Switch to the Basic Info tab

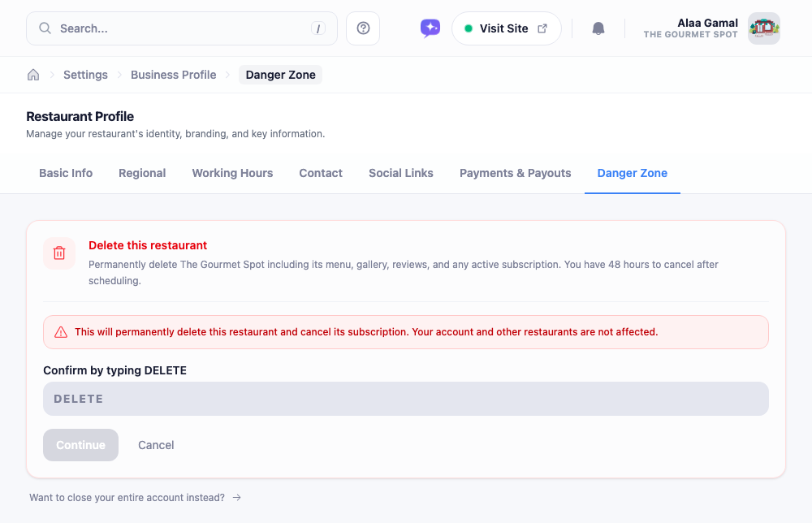(x=66, y=173)
